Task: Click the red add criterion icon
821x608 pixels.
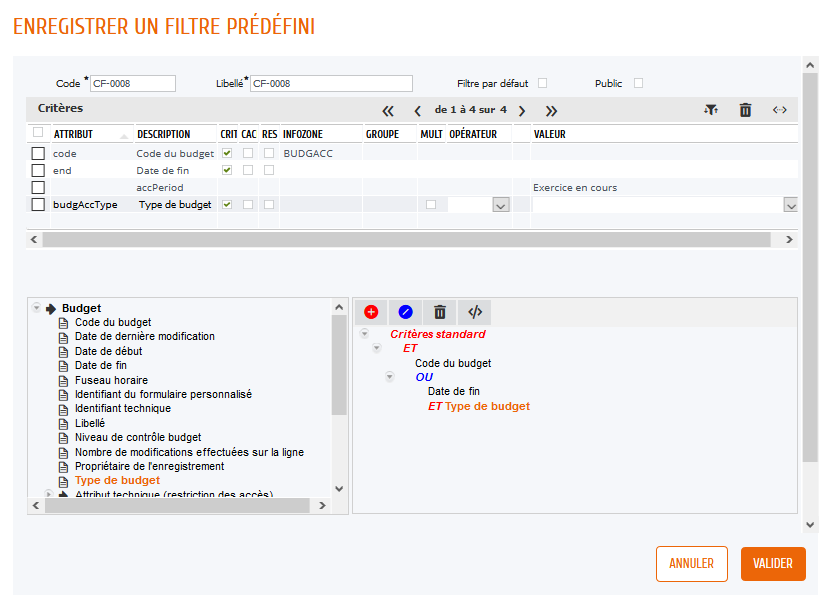Action: point(372,312)
